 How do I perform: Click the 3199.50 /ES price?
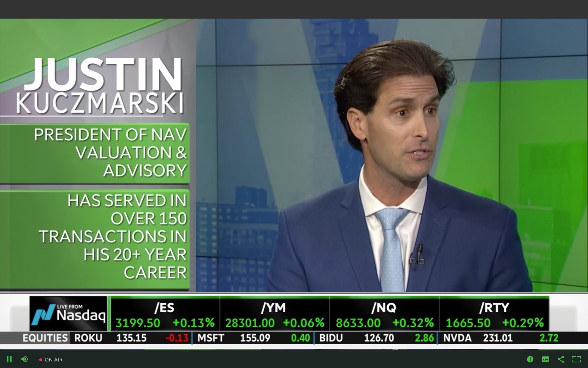click(138, 323)
